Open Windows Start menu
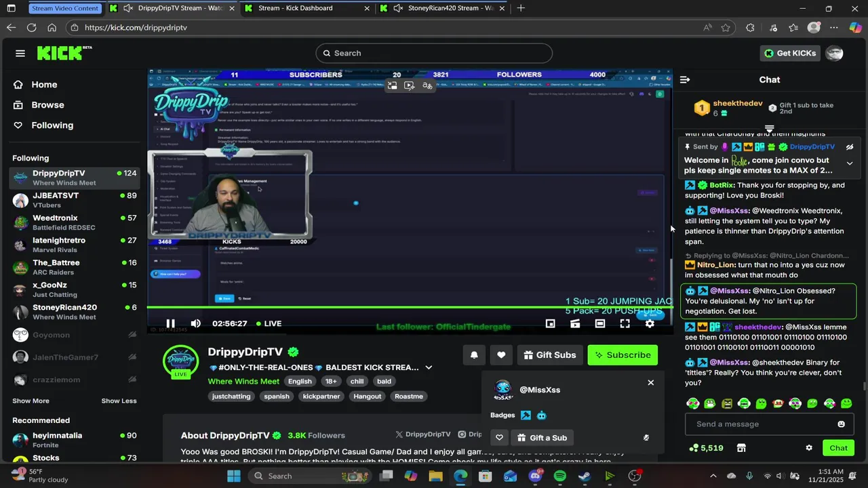 click(x=233, y=476)
